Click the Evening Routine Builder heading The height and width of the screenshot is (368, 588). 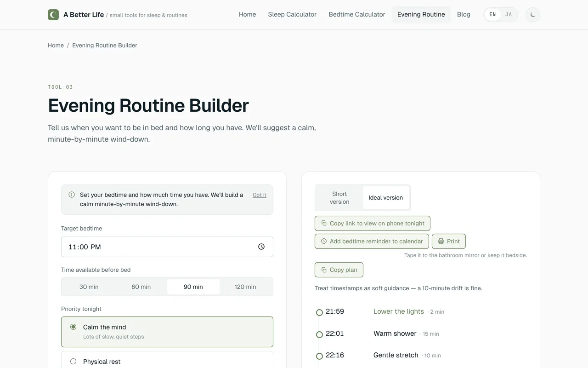[148, 105]
